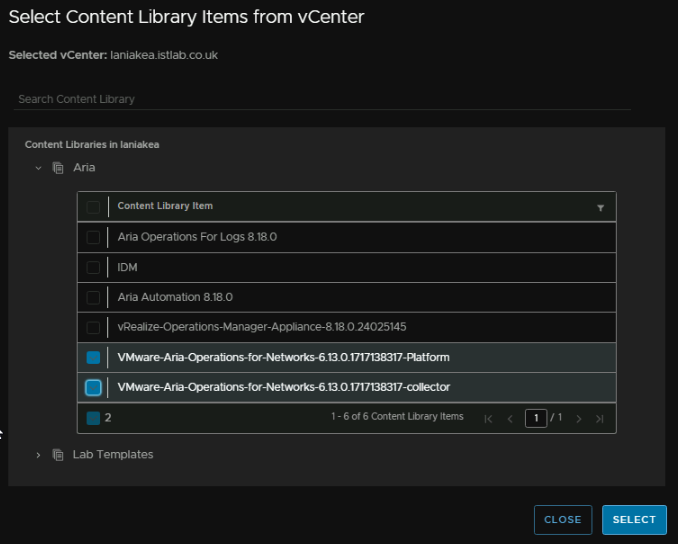Click the laniakea.istlab.co.uk vCenter name

(164, 55)
